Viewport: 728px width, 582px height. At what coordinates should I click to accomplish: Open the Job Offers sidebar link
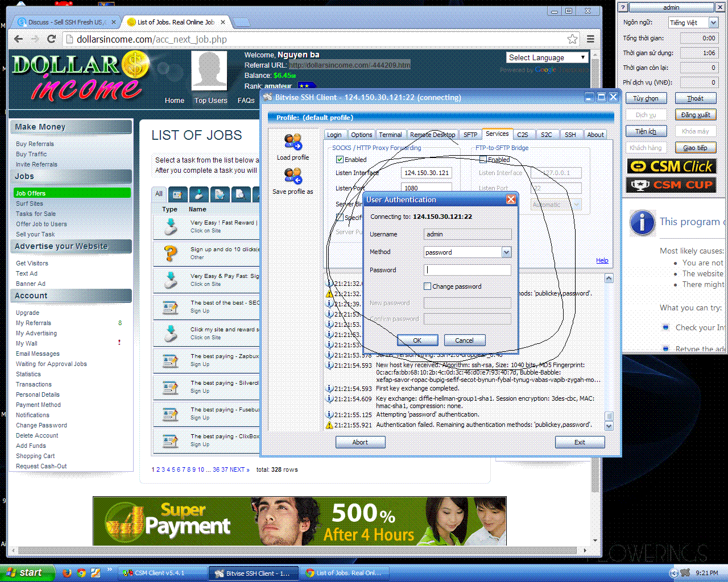[x=73, y=193]
